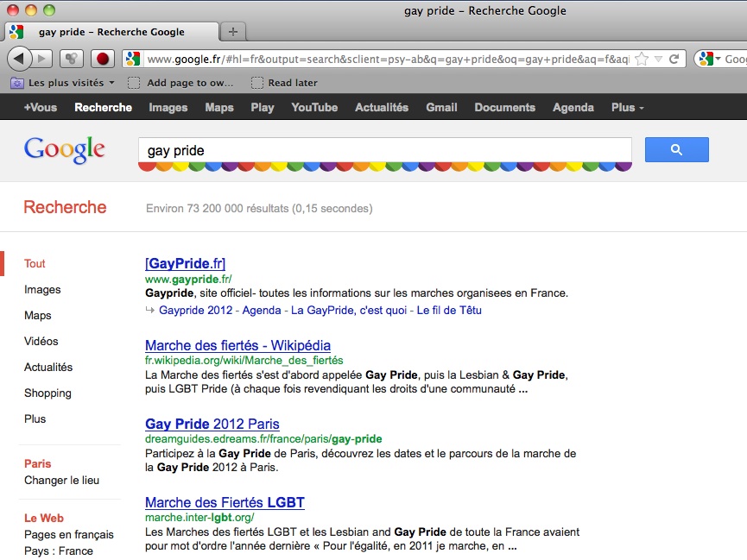
Task: Click the browser forward arrow button
Action: pos(43,59)
